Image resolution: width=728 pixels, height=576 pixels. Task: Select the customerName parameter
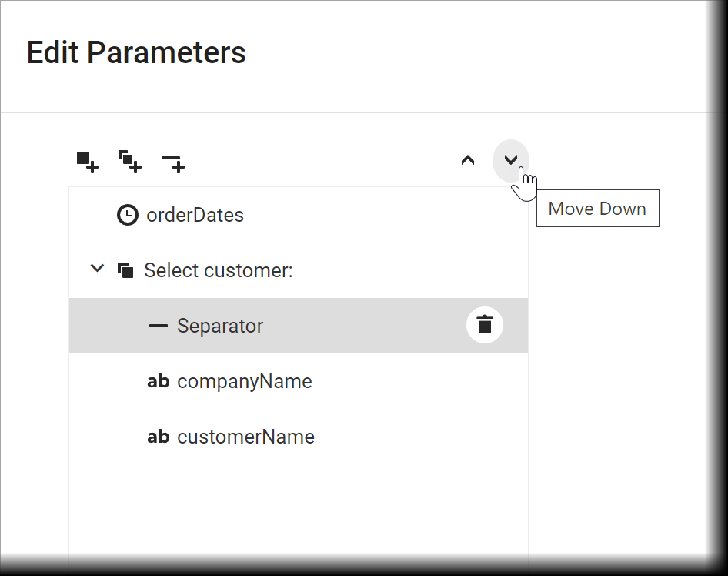pos(246,437)
